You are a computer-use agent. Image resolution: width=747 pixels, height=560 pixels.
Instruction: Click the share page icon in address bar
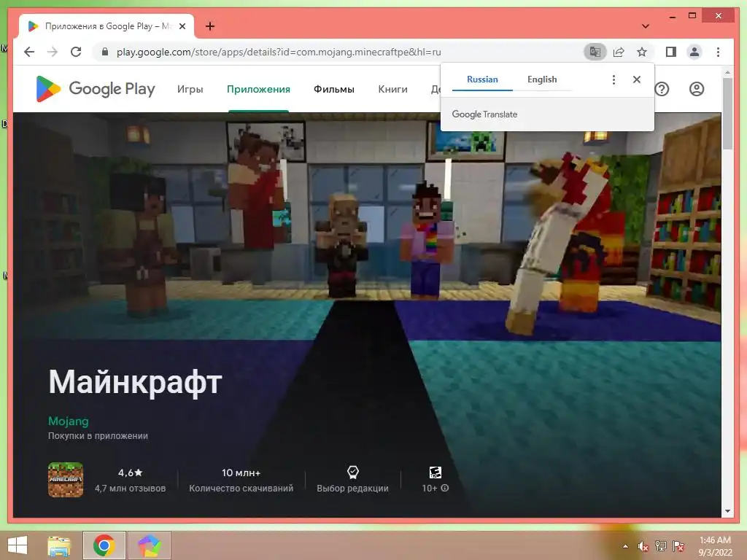pos(619,52)
